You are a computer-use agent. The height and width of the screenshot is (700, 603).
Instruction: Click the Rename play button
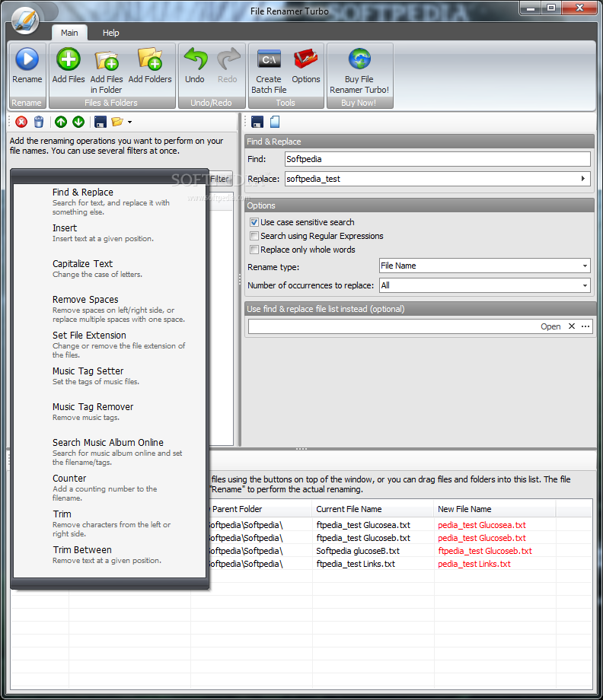(27, 59)
